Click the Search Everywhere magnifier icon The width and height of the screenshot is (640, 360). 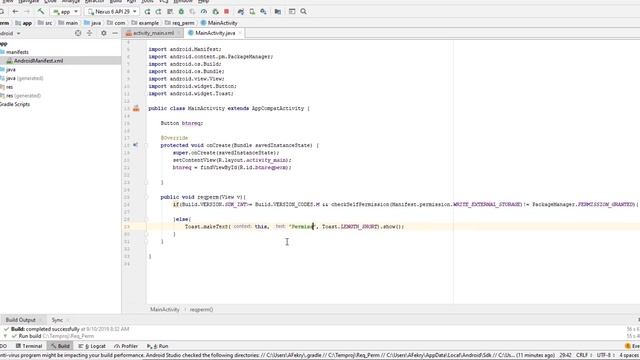click(x=303, y=11)
